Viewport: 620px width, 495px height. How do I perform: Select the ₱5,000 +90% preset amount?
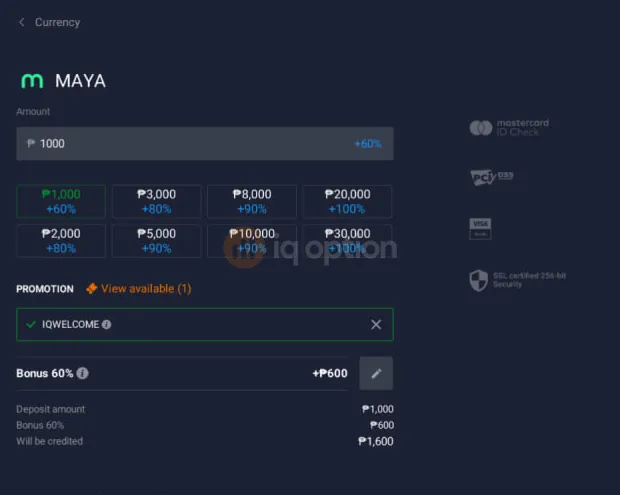coord(157,241)
